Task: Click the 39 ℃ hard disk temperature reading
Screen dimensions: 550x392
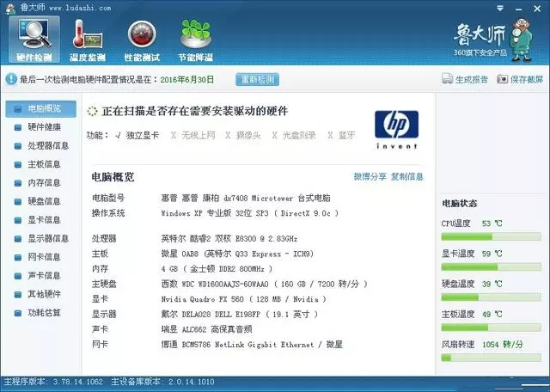Action: [492, 284]
